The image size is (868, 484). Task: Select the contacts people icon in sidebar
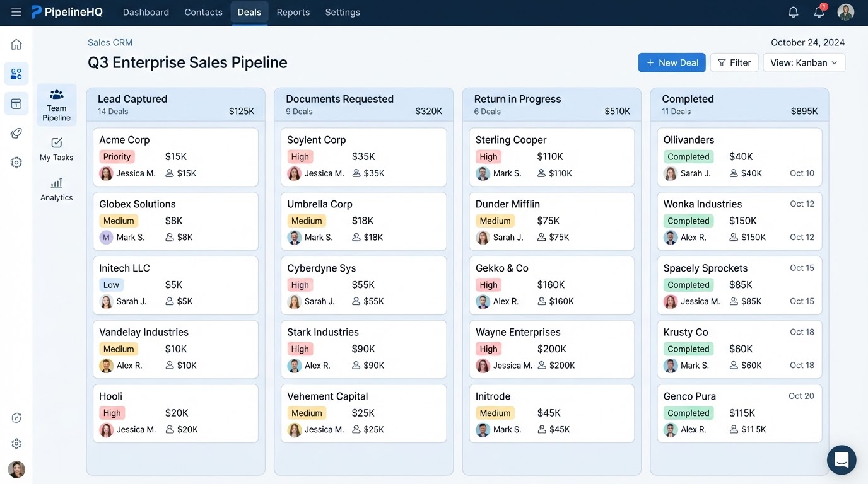16,74
